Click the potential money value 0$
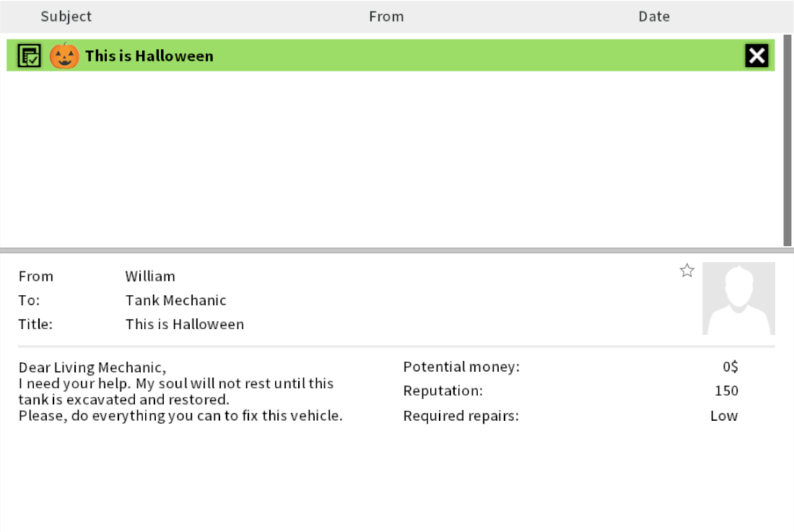The width and height of the screenshot is (794, 532). 730,367
